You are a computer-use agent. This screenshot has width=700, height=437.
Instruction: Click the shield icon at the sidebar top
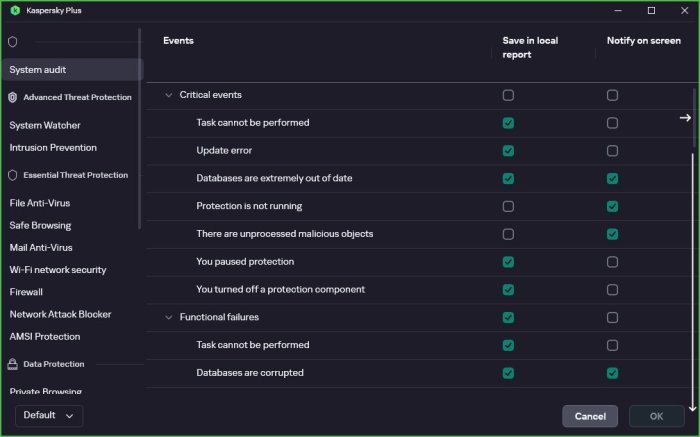[13, 42]
